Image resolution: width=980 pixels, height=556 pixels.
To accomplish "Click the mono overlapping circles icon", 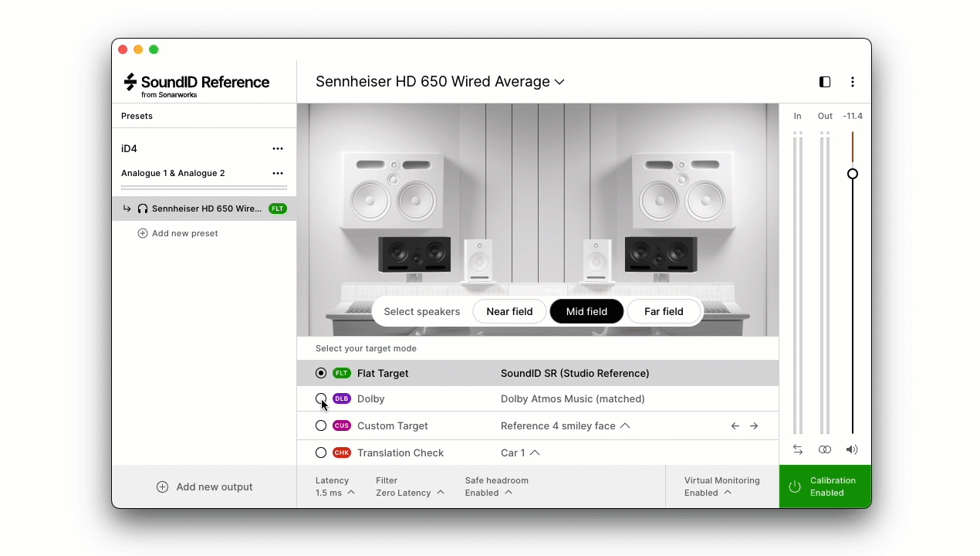I will pyautogui.click(x=825, y=449).
